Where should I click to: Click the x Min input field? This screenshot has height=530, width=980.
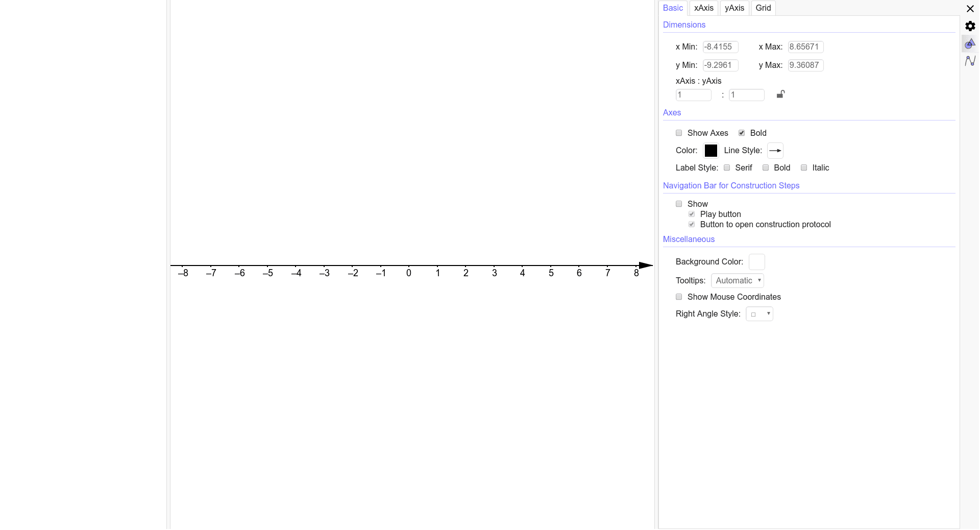[x=720, y=46]
